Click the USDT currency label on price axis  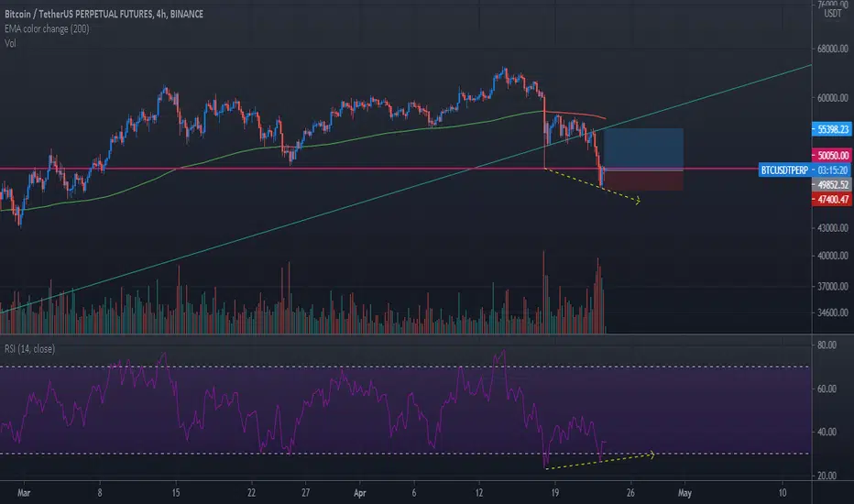coord(832,14)
